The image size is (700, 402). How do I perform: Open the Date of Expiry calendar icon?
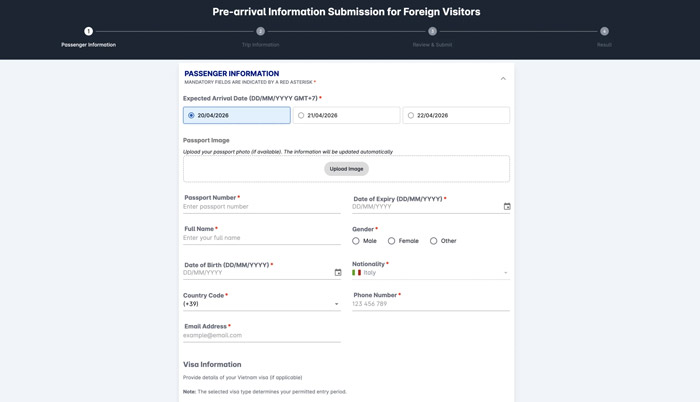click(507, 207)
